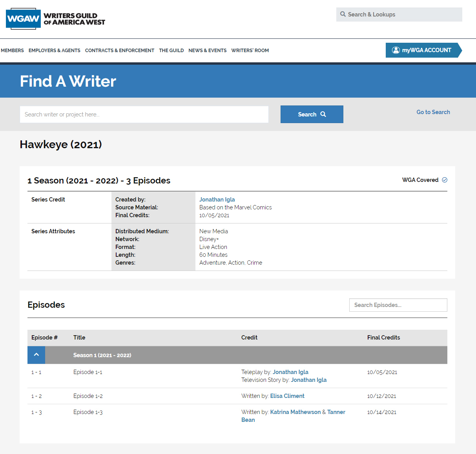Select Episode 1-2 title

88,396
